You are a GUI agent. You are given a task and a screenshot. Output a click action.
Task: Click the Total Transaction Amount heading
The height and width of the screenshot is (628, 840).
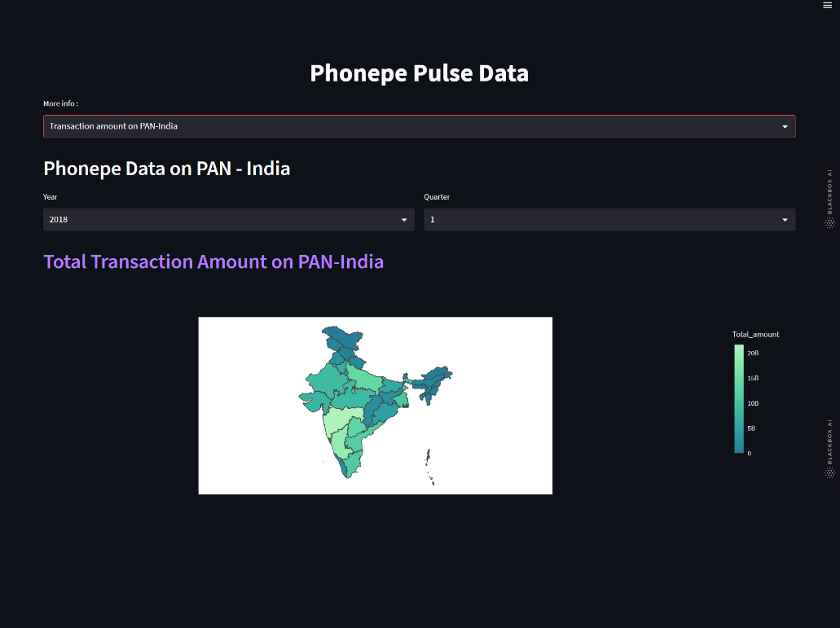(213, 261)
